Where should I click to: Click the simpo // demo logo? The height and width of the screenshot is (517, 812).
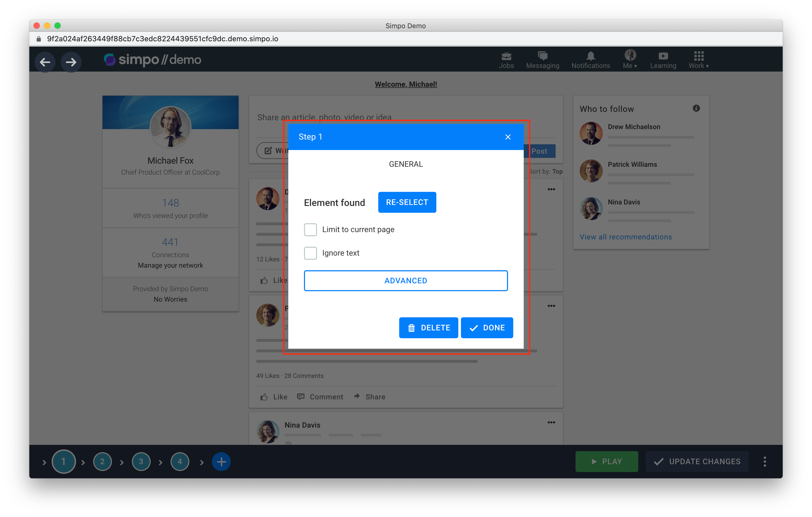click(153, 60)
